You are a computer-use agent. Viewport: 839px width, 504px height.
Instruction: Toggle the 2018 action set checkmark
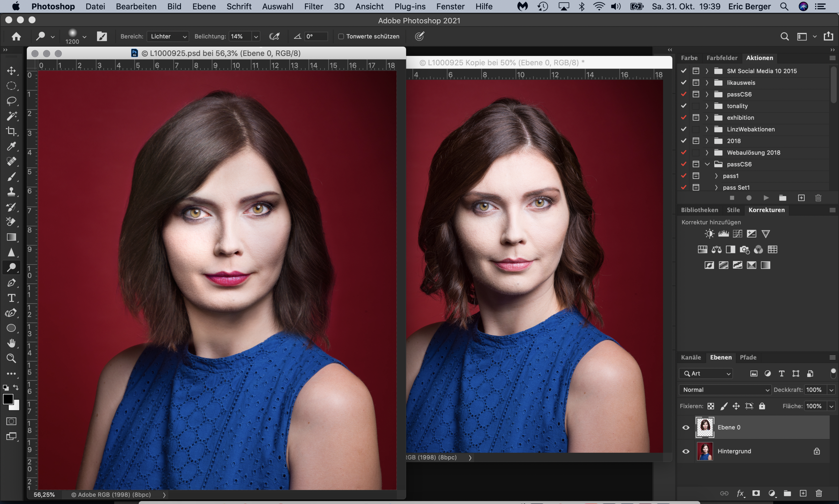point(684,141)
